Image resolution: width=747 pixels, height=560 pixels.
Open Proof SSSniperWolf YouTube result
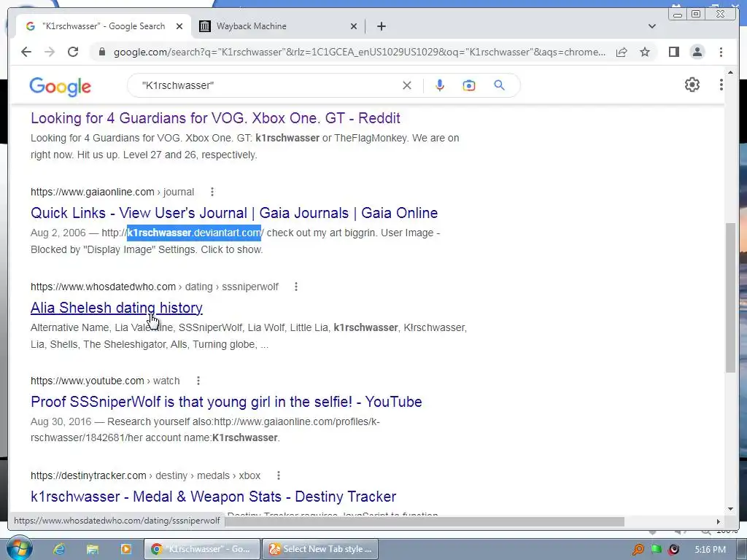coord(226,402)
